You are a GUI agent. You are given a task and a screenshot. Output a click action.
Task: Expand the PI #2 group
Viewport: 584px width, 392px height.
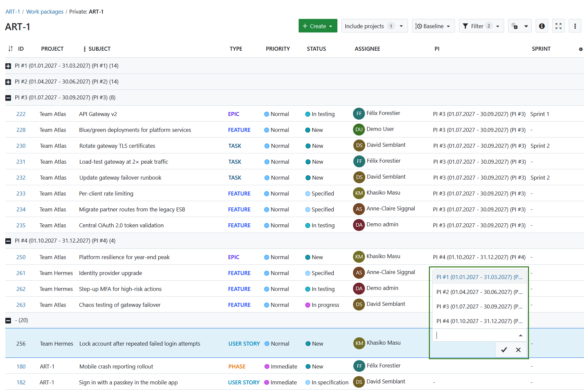pyautogui.click(x=8, y=82)
